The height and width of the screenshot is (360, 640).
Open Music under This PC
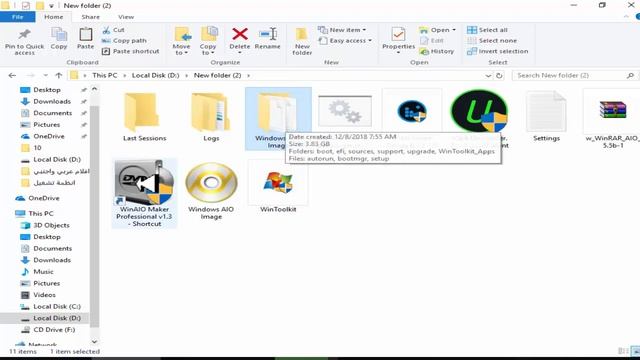pyautogui.click(x=43, y=272)
